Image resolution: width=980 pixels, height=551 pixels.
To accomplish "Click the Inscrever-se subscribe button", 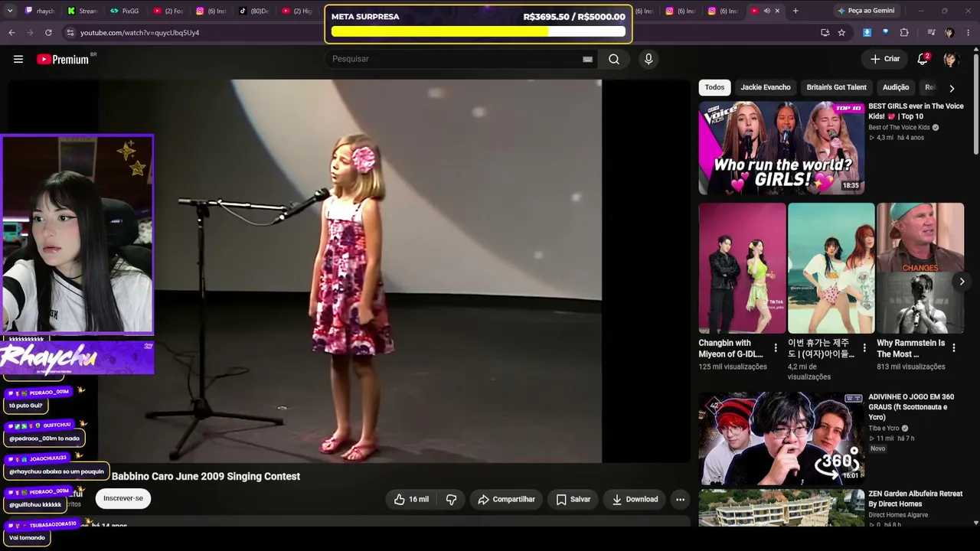I will [123, 498].
